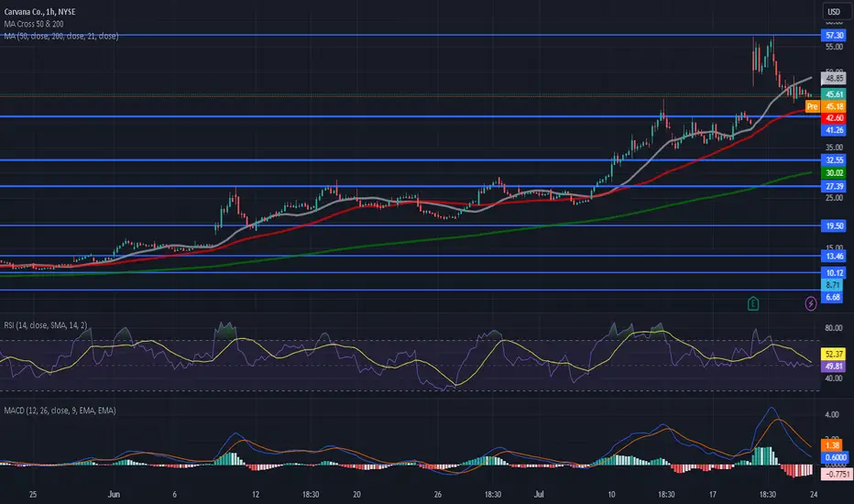Click the 42.60 red price label
854x504 pixels.
coord(834,118)
